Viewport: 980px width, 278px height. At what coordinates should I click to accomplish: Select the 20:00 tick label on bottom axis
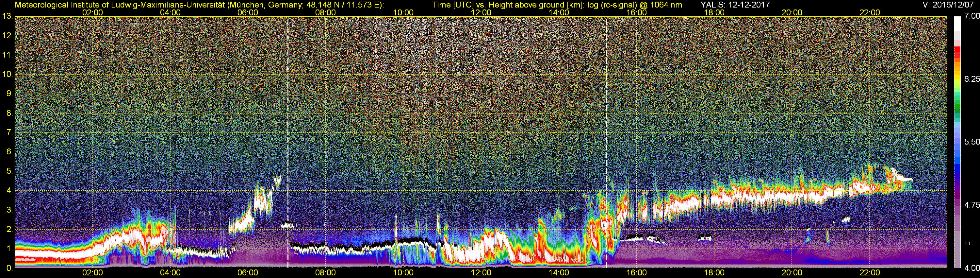(x=792, y=273)
